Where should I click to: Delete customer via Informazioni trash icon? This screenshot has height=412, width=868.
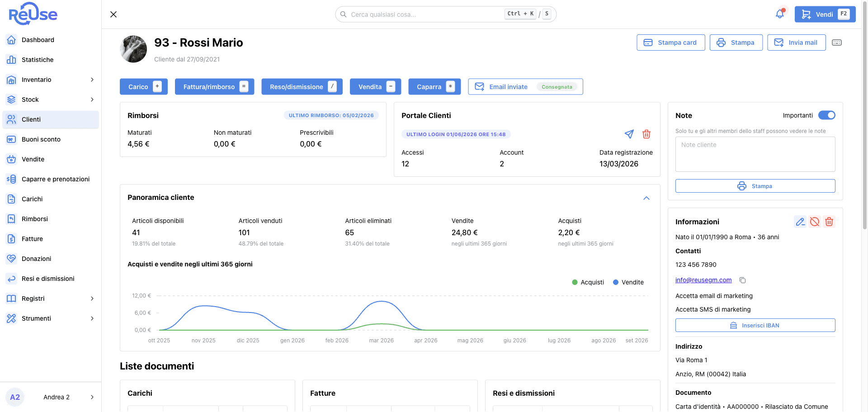829,222
